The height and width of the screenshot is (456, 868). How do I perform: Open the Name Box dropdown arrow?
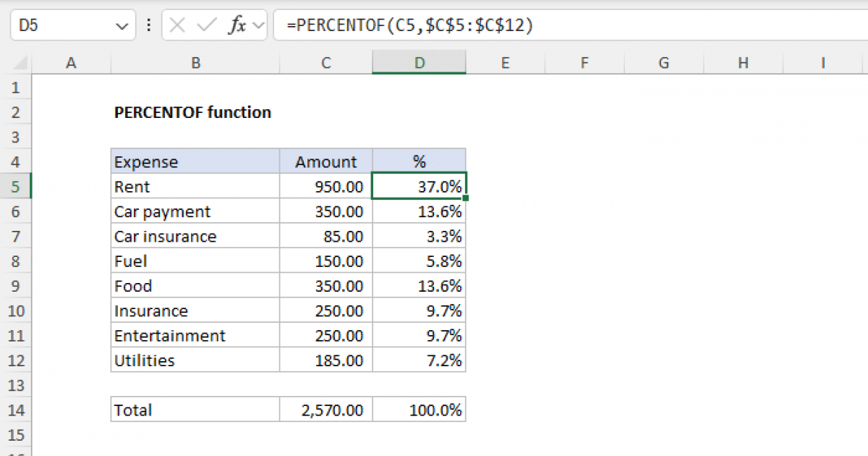pyautogui.click(x=120, y=26)
